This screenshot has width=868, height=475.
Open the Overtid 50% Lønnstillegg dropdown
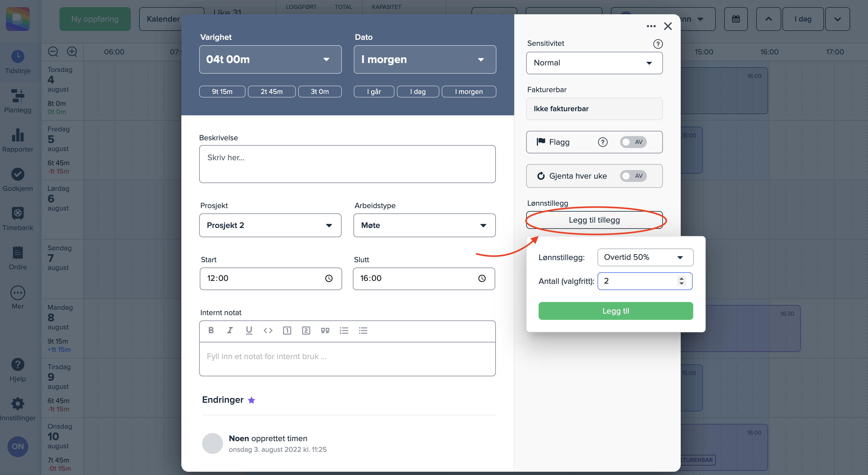[645, 257]
